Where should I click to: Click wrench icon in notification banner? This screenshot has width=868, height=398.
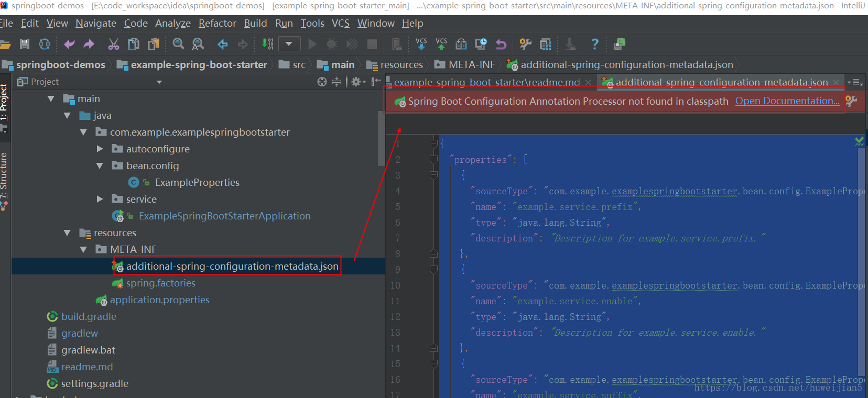851,101
